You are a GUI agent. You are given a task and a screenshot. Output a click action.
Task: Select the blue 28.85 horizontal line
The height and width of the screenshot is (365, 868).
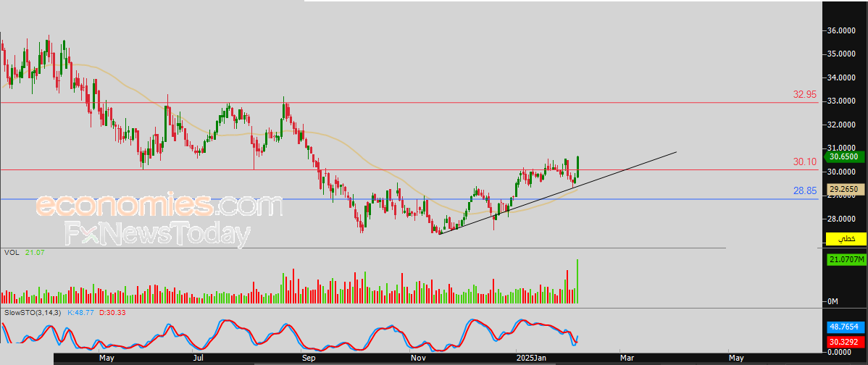click(x=409, y=199)
